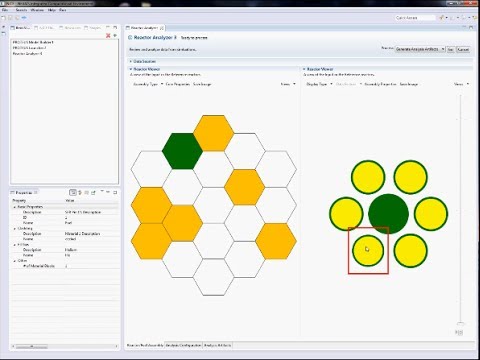This screenshot has height=360, width=480.
Task: Collapse the Cladding property group
Action: 14,229
